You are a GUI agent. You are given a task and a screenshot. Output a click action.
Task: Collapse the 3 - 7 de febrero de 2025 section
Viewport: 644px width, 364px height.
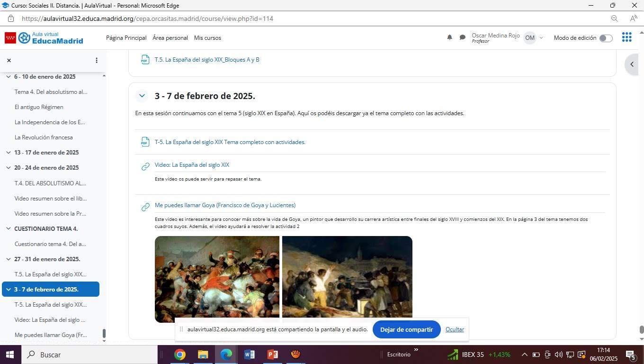pos(142,96)
